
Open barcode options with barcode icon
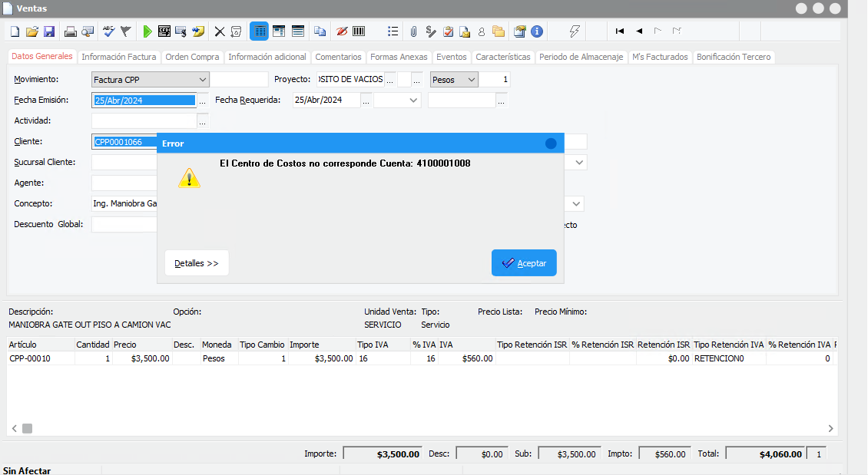pyautogui.click(x=358, y=31)
